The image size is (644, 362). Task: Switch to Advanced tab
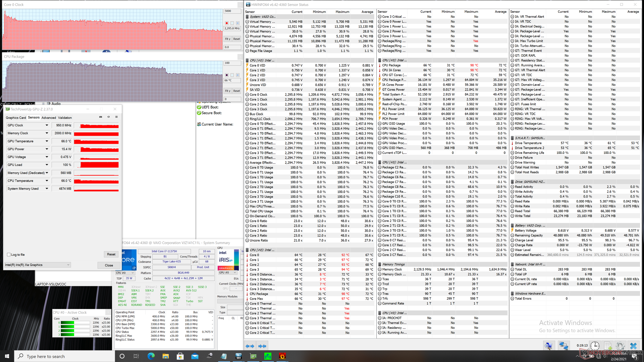click(49, 118)
